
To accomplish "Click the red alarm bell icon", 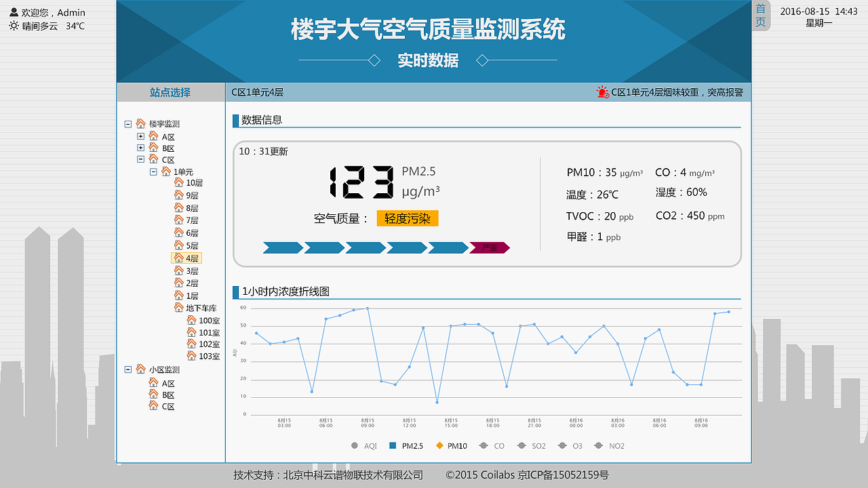I will pos(601,91).
